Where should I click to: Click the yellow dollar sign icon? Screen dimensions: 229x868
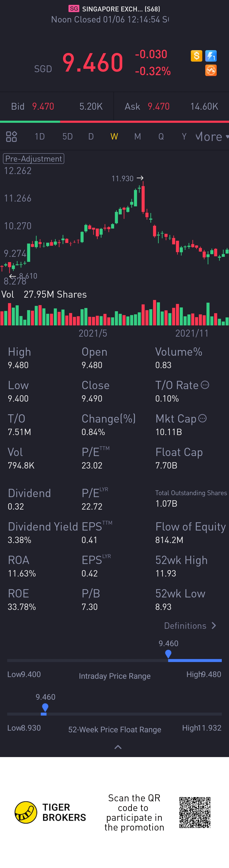[196, 56]
